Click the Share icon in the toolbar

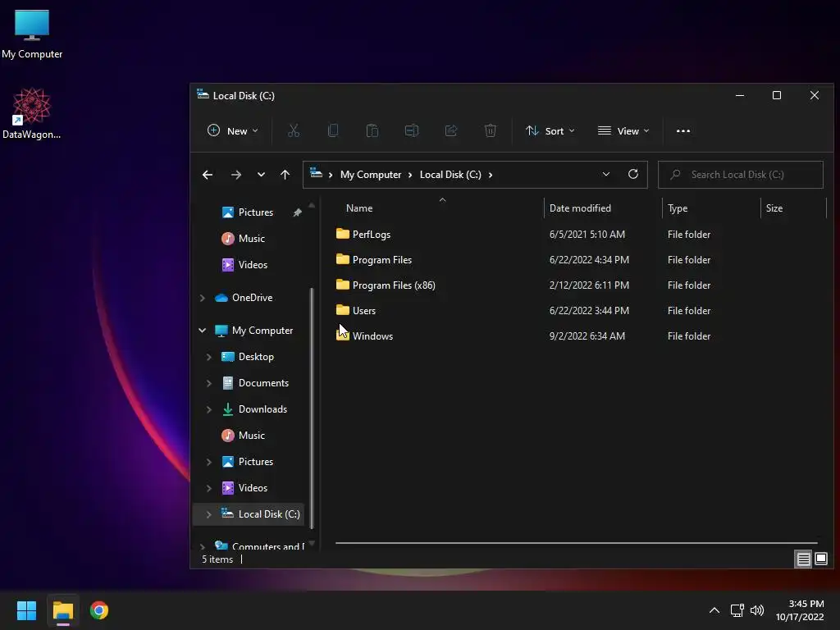[451, 130]
